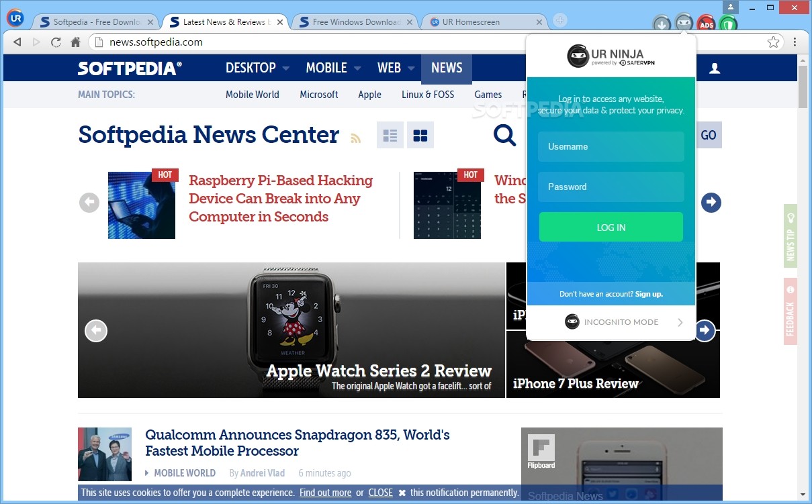The image size is (812, 504).
Task: Open Qualcomm Announces Snapdragon 835 article
Action: point(298,443)
